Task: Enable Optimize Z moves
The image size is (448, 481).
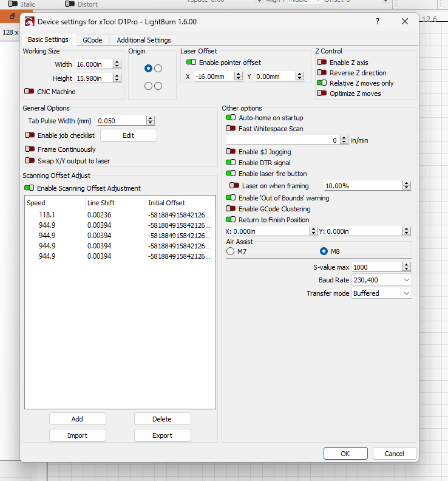Action: [322, 94]
